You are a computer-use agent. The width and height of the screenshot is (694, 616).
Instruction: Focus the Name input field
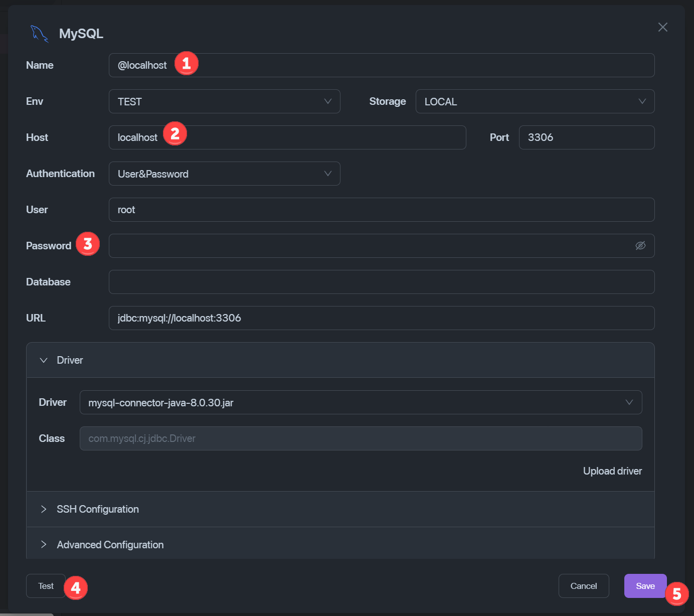click(382, 65)
